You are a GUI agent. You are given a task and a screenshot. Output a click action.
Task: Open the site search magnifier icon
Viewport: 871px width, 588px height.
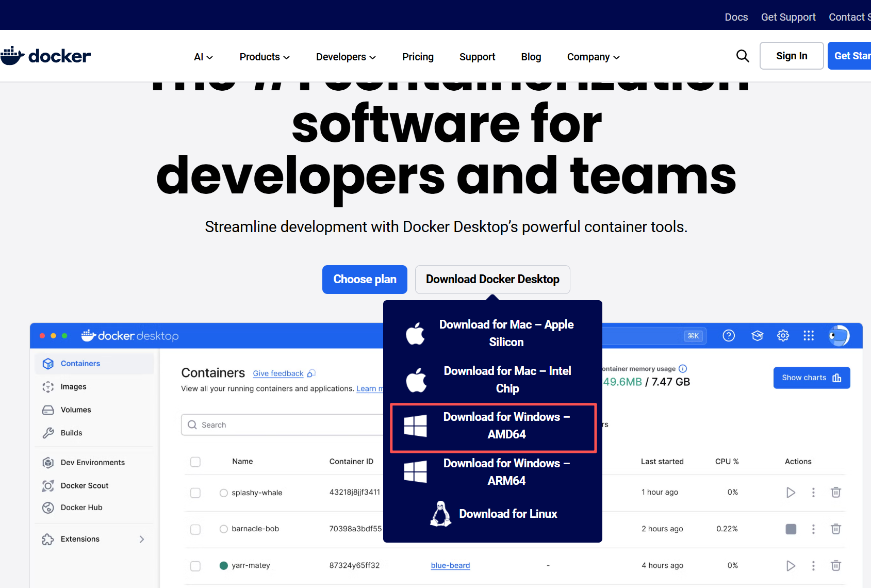(743, 56)
